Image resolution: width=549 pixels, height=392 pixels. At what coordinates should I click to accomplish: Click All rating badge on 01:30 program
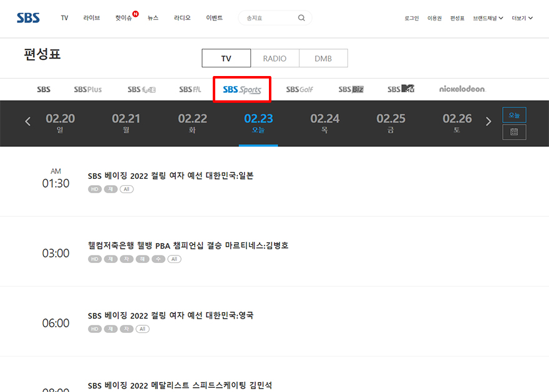pyautogui.click(x=127, y=189)
